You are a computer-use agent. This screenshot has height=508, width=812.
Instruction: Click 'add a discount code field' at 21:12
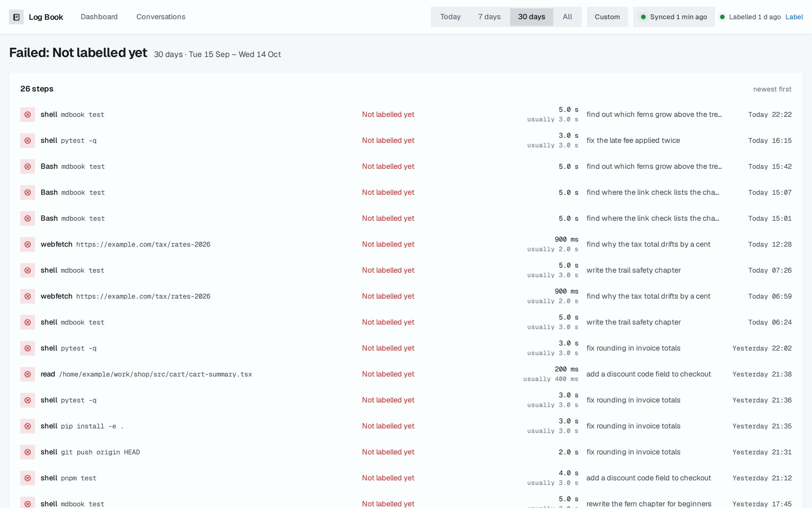tap(648, 478)
